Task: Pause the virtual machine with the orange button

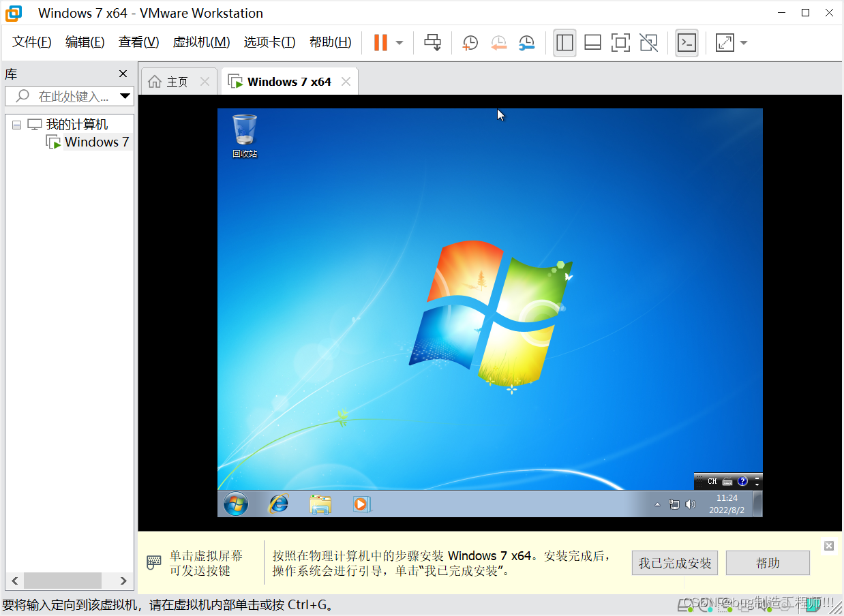Action: click(x=380, y=42)
